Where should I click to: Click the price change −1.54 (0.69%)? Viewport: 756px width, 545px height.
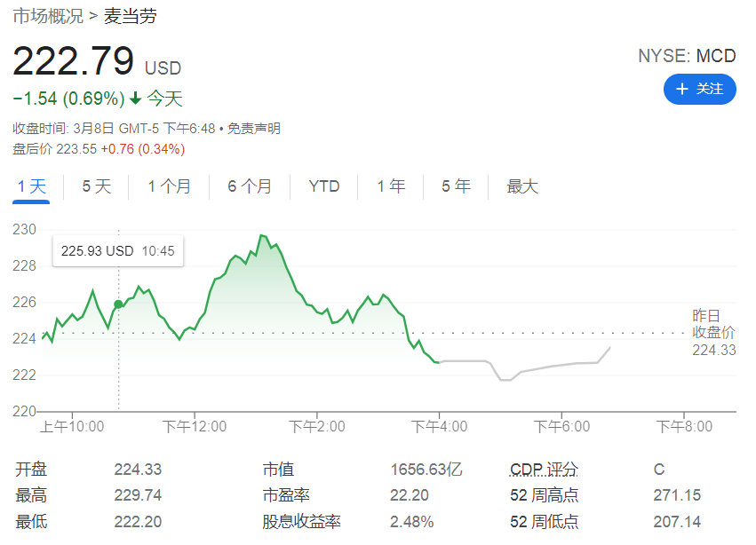click(68, 99)
